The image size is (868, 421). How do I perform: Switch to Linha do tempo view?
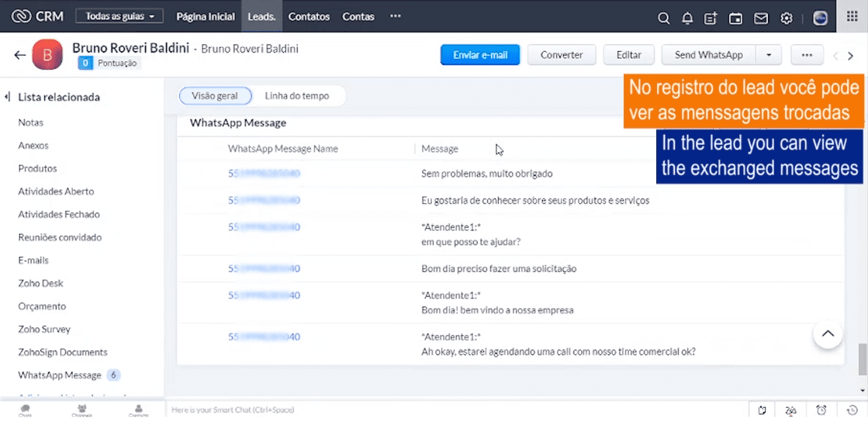pos(297,96)
